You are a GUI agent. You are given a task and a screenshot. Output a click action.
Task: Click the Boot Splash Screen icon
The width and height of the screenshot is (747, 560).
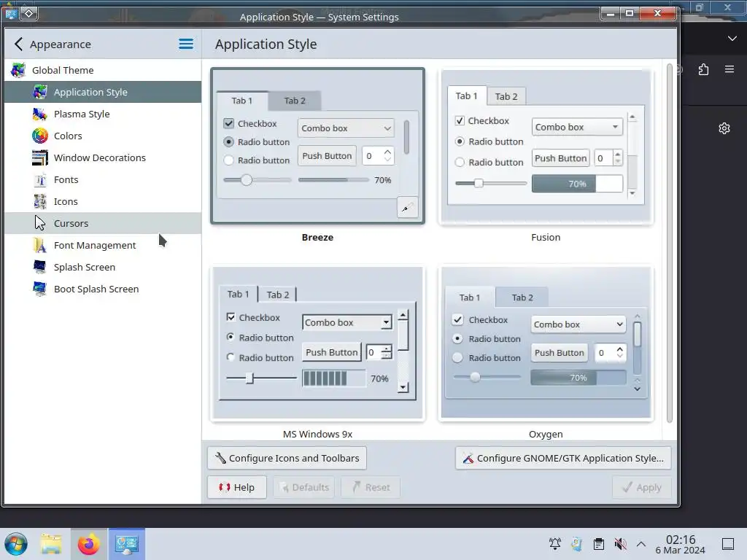40,289
